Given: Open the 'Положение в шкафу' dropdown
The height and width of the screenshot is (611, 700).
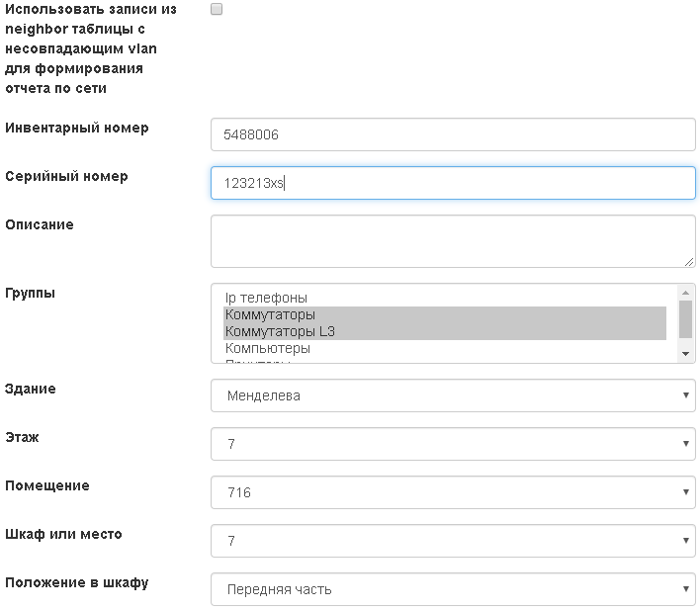Looking at the screenshot, I should [x=453, y=589].
